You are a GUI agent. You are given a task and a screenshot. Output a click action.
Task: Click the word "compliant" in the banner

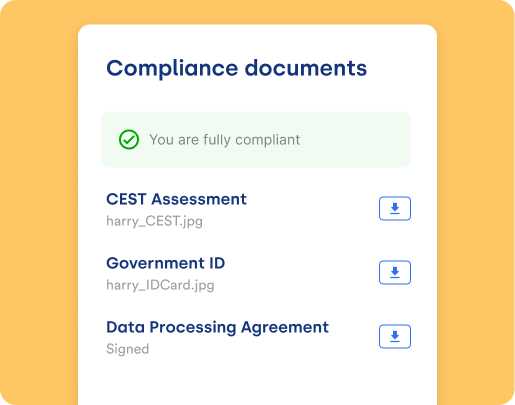(268, 140)
